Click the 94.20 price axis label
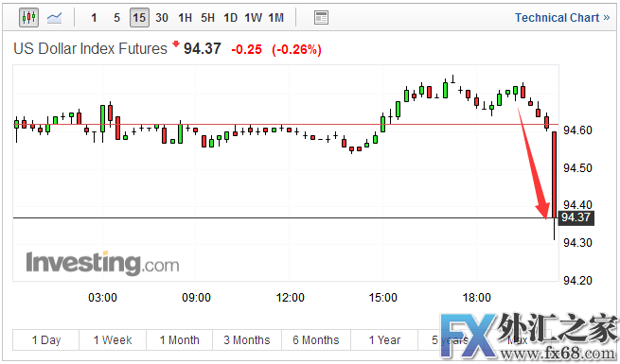 click(577, 280)
